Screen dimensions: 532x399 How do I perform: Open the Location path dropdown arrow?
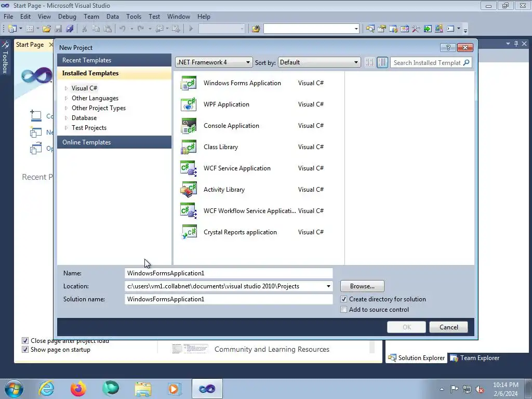click(x=328, y=286)
